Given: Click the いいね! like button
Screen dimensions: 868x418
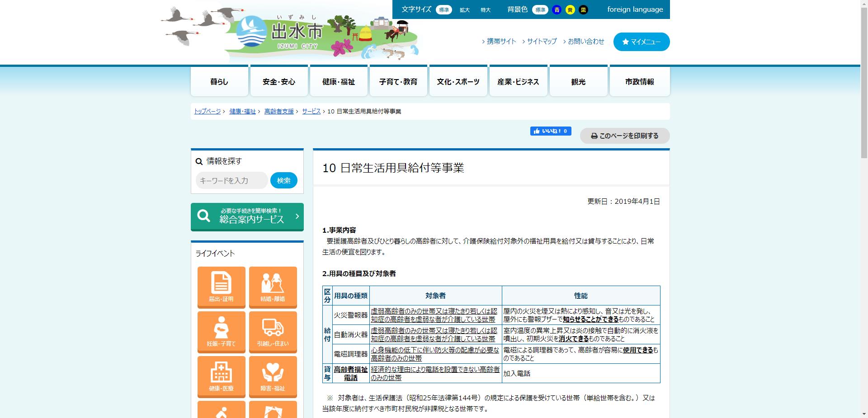Looking at the screenshot, I should 551,131.
